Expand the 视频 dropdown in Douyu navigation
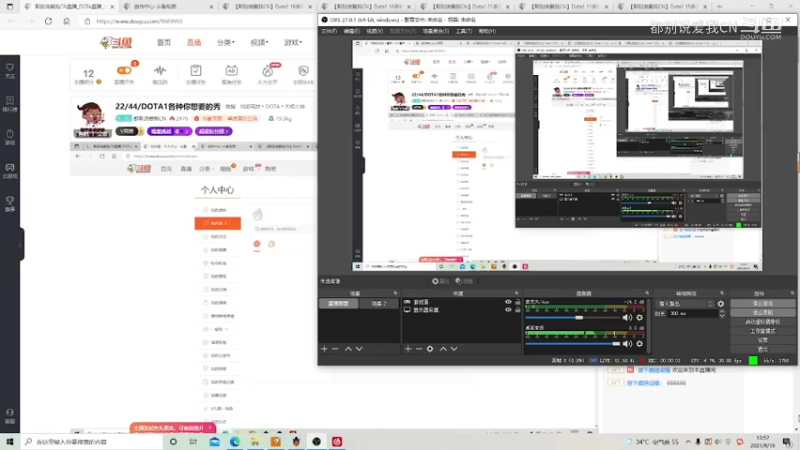 (259, 43)
